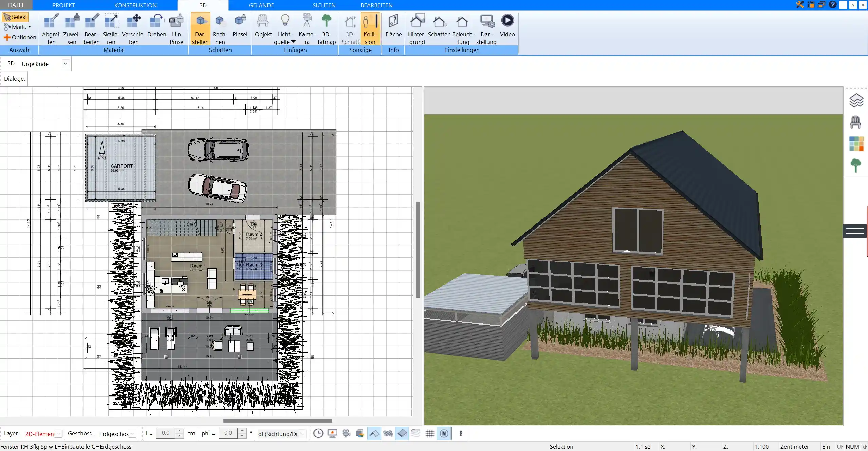Switch to the SICHTEN tab

click(x=324, y=5)
